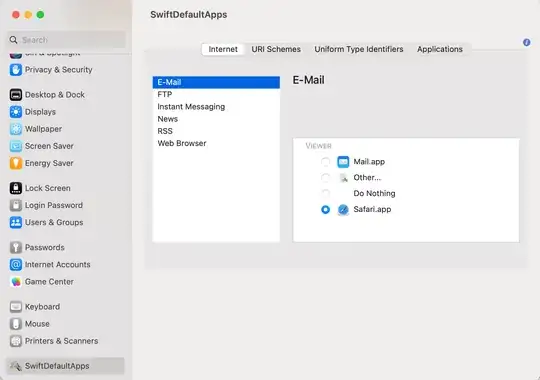This screenshot has width=540, height=380.
Task: Go to Game Center label
Action: tap(49, 282)
